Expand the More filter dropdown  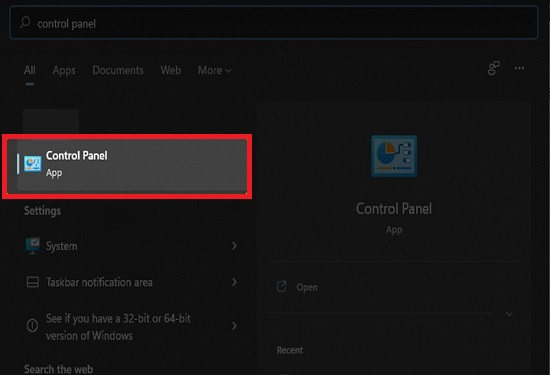pos(214,70)
